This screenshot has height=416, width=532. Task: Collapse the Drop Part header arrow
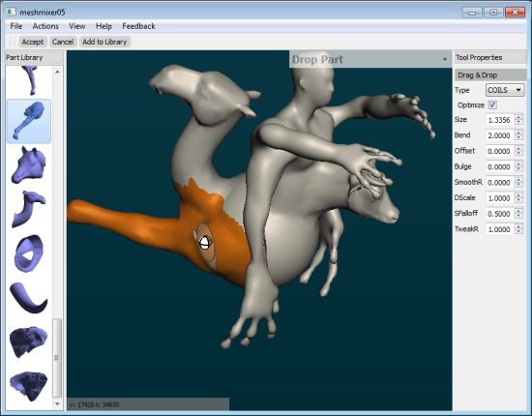point(445,59)
